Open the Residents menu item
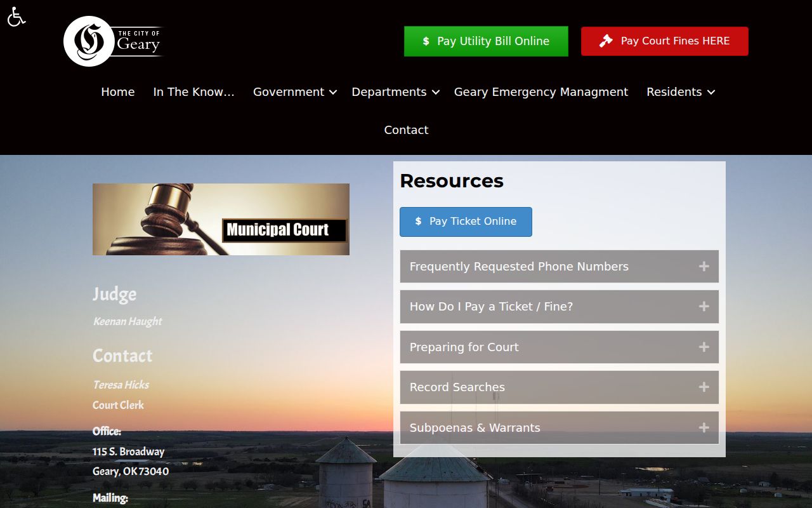The image size is (812, 508). [674, 92]
